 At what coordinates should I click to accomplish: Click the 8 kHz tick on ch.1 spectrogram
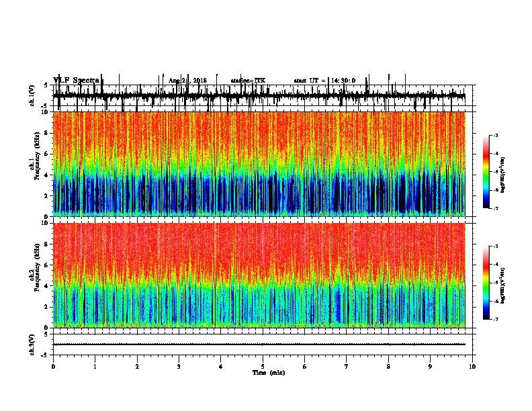[x=46, y=133]
